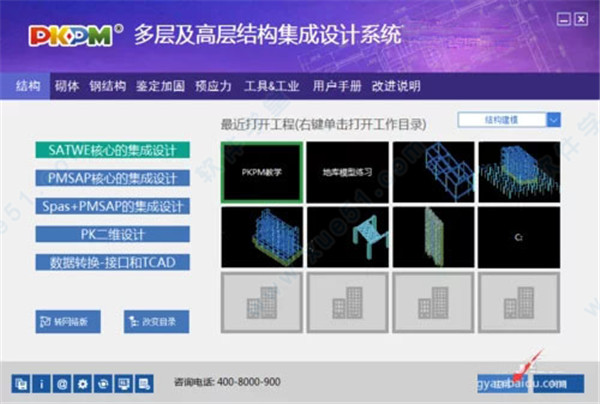Open the gear settings icon
This screenshot has height=404, width=600.
(83, 383)
